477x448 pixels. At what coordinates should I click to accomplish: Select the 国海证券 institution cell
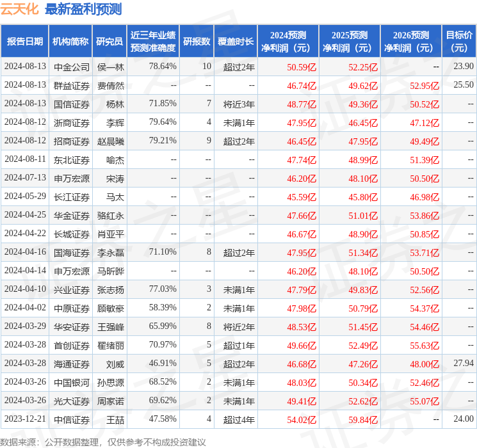(x=72, y=253)
